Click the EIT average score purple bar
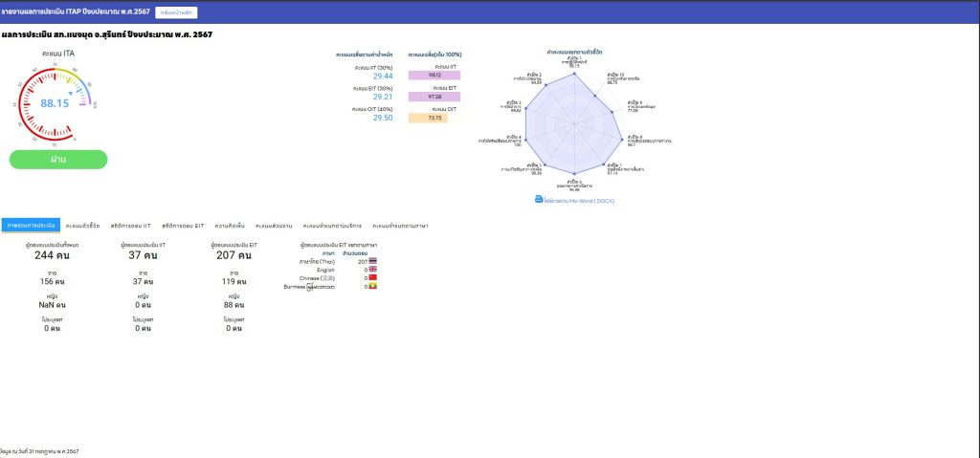Viewport: 980px width, 458px height. (434, 97)
